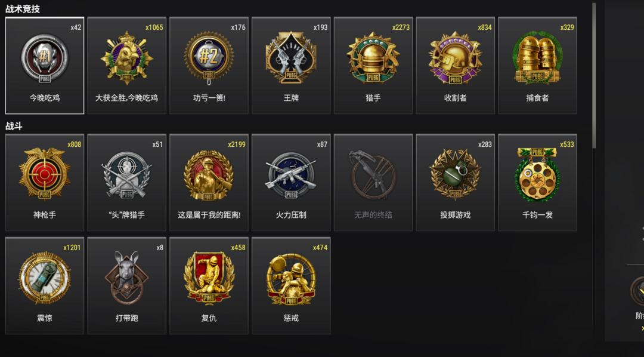
Task: Select the 王牌 revolvers medal
Action: [291, 66]
